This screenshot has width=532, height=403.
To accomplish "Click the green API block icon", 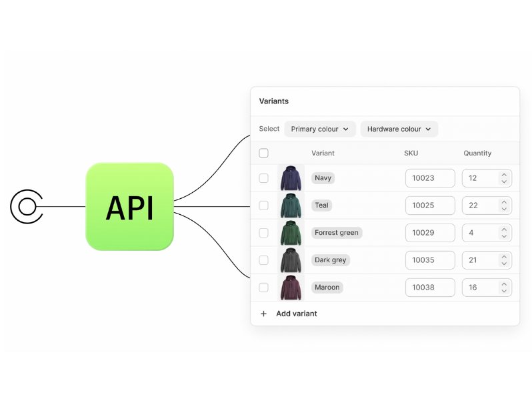I will tap(129, 207).
